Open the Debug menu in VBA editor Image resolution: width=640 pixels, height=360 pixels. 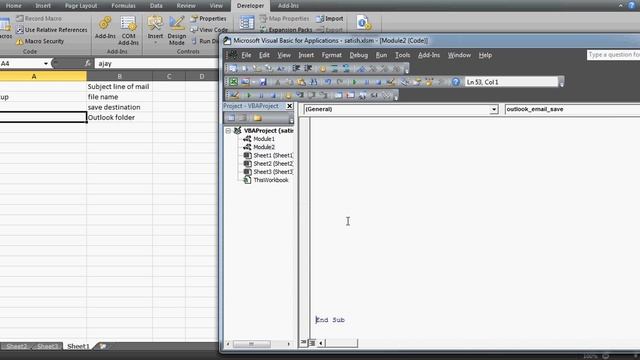point(358,55)
